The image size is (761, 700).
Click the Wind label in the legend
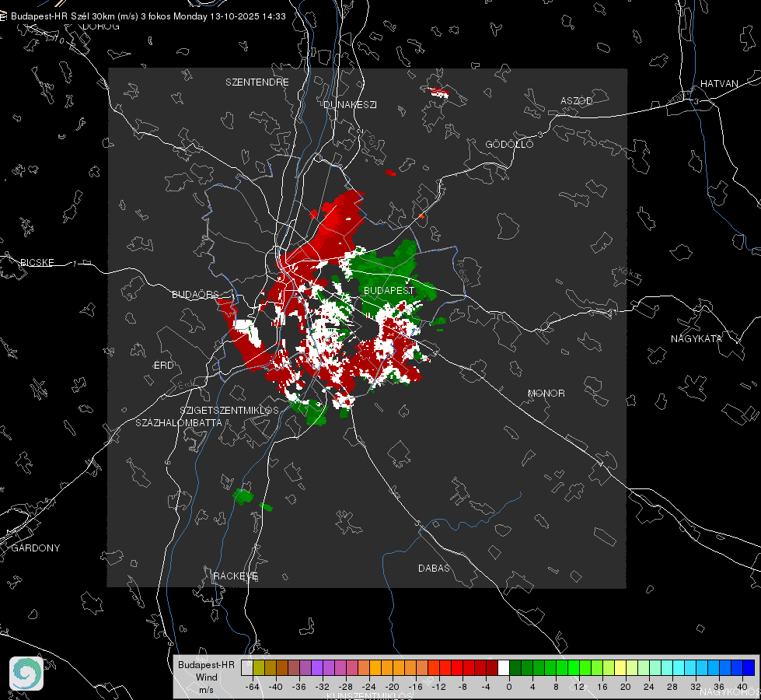[206, 677]
